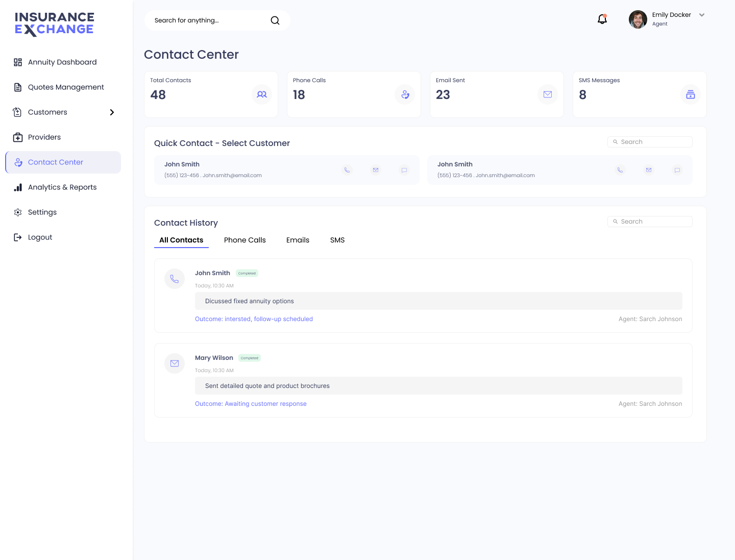Click the Analytics & Reports bar chart icon

pyautogui.click(x=18, y=187)
